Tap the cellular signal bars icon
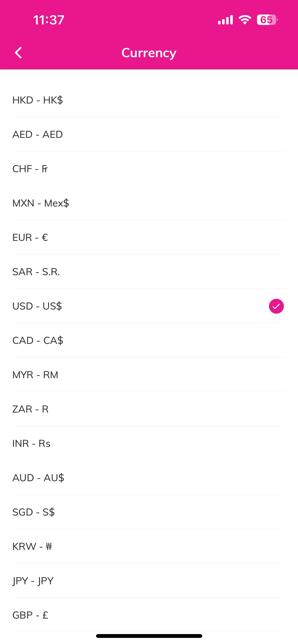 (225, 20)
